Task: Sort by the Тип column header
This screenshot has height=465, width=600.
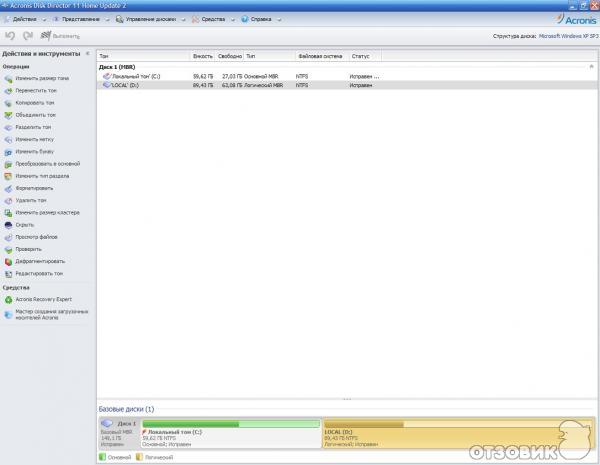Action: (270, 56)
